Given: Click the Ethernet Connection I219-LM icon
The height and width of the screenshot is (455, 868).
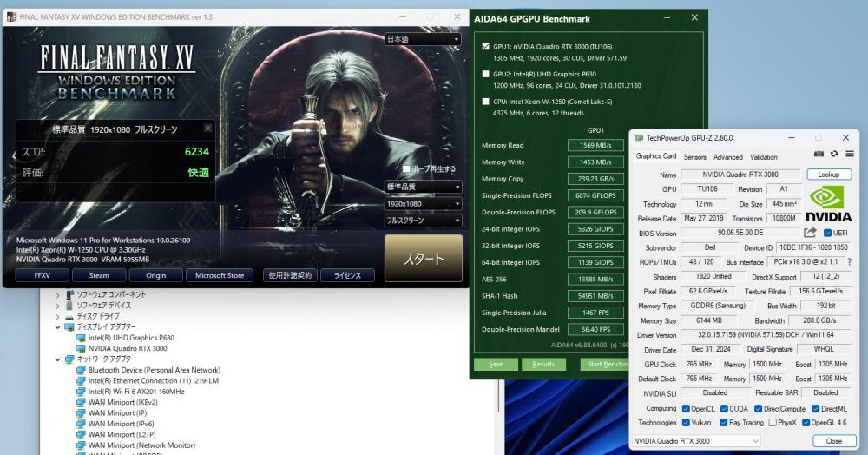Looking at the screenshot, I should tap(81, 381).
